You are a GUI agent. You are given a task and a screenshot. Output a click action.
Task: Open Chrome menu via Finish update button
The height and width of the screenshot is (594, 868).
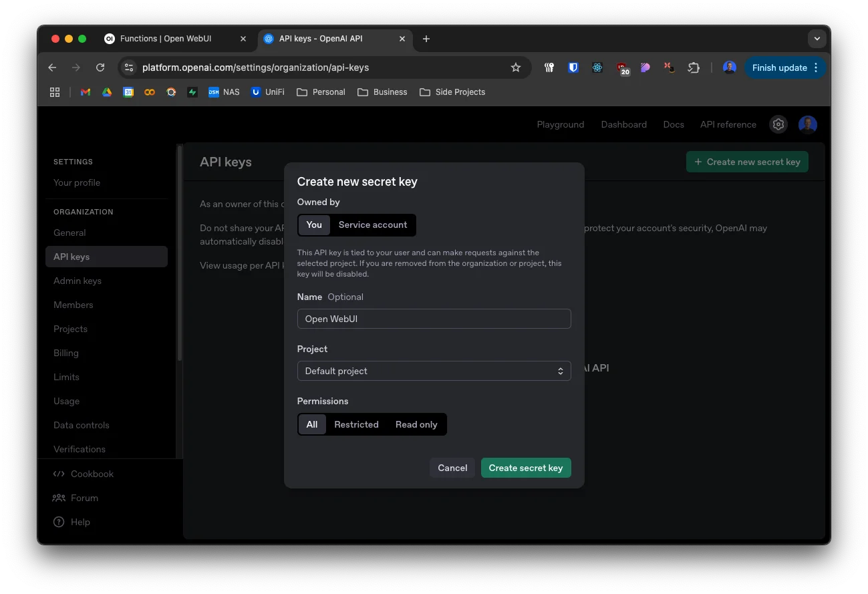pyautogui.click(x=786, y=67)
